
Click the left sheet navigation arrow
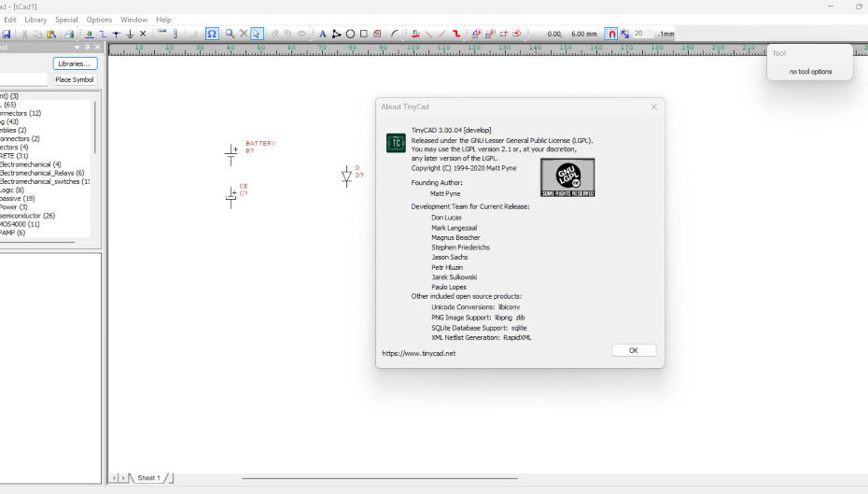pyautogui.click(x=115, y=477)
